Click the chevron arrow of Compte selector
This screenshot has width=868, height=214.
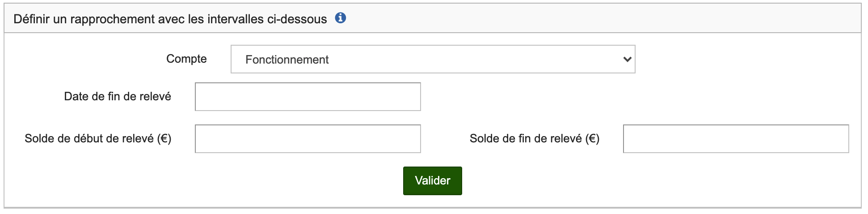(627, 59)
